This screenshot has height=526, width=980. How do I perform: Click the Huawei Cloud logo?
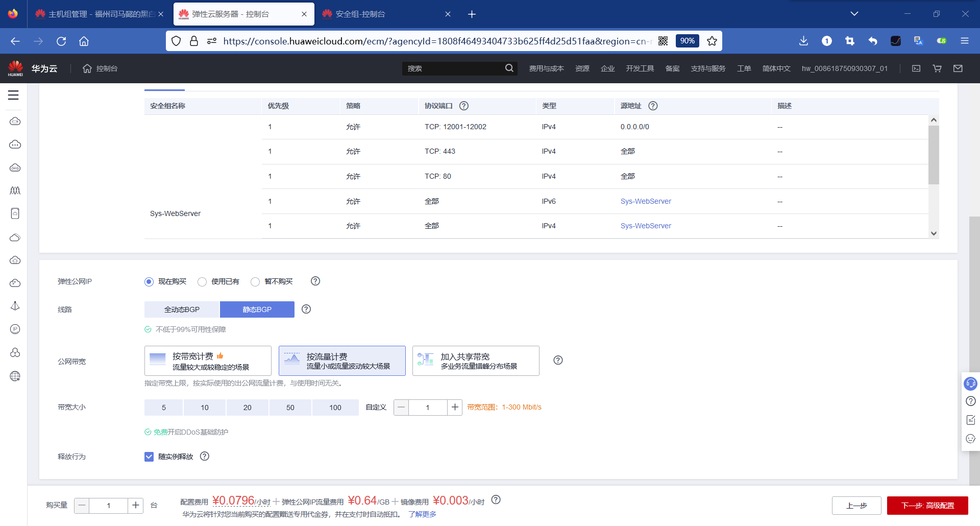click(16, 68)
